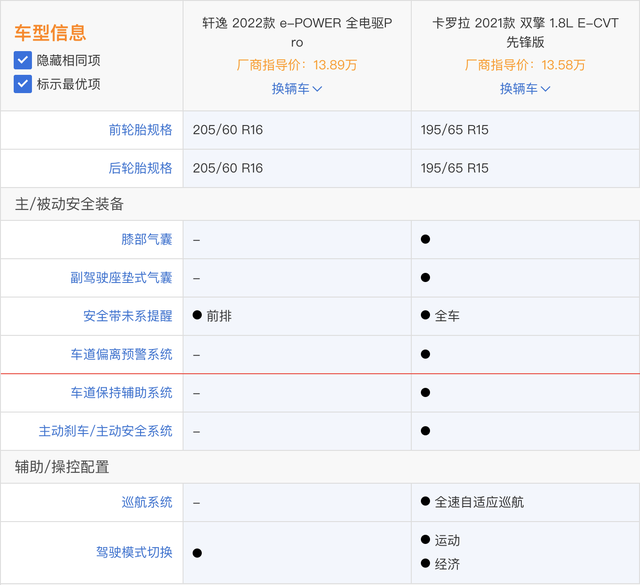Click the 后轮胎规格 parameter link

(140, 168)
